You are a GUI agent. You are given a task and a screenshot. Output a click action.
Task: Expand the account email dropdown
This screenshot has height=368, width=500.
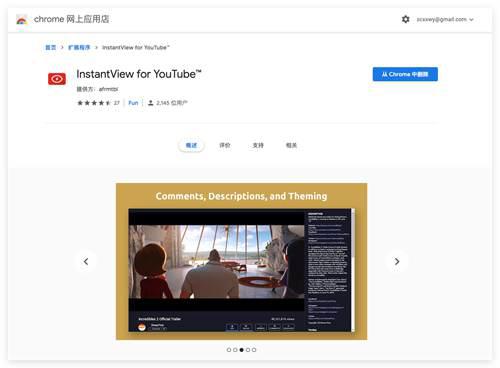pyautogui.click(x=445, y=20)
